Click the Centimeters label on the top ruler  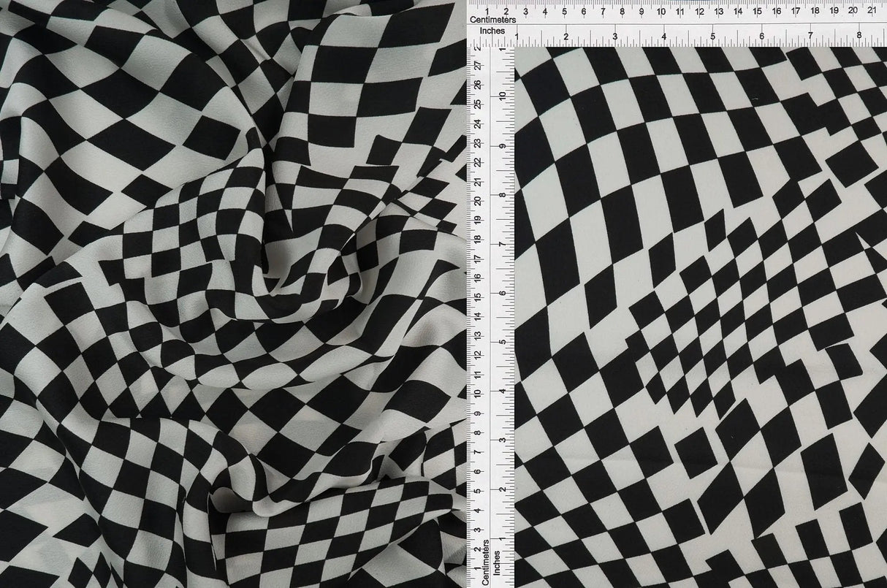tap(493, 20)
